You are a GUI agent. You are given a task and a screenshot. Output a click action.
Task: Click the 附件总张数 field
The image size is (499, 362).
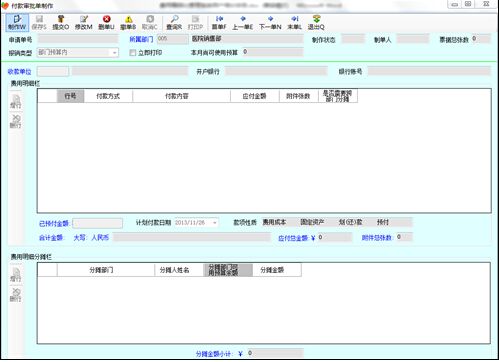point(404,237)
